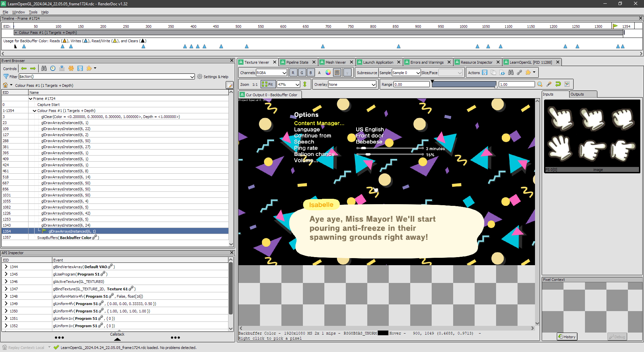Close the Texture Viewer tab
The image size is (644, 352).
point(274,62)
